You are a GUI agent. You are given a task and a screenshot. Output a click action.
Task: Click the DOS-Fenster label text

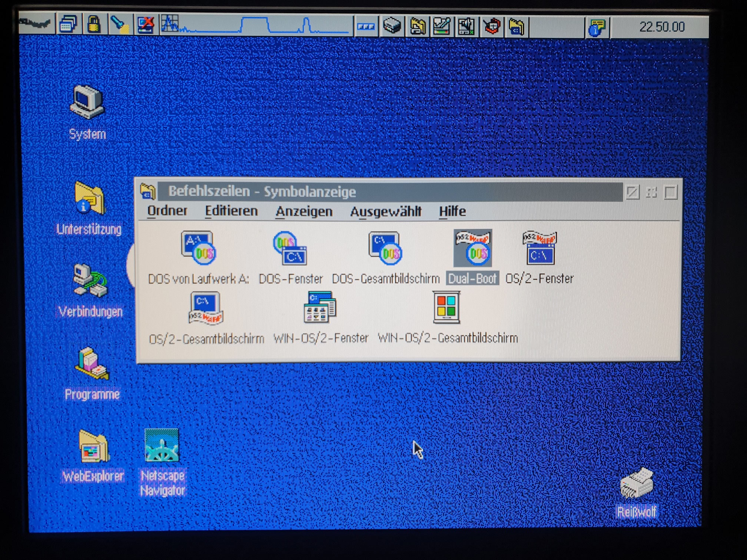[291, 279]
